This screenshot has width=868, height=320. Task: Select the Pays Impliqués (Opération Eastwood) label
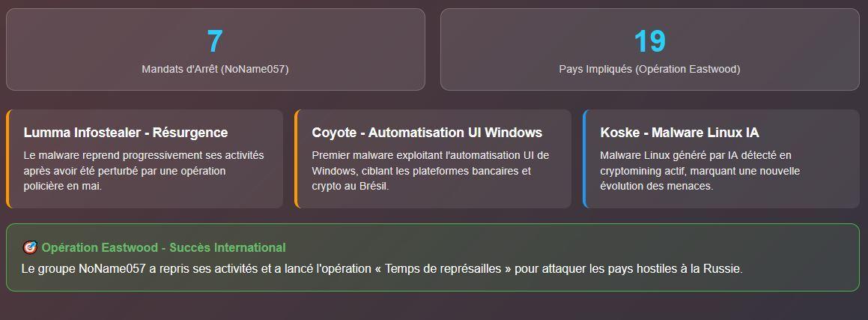point(649,69)
